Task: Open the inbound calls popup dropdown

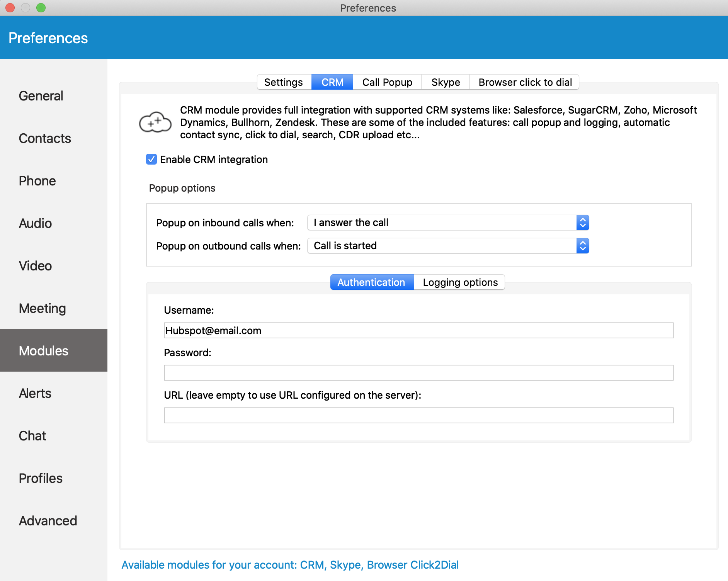Action: [x=448, y=223]
